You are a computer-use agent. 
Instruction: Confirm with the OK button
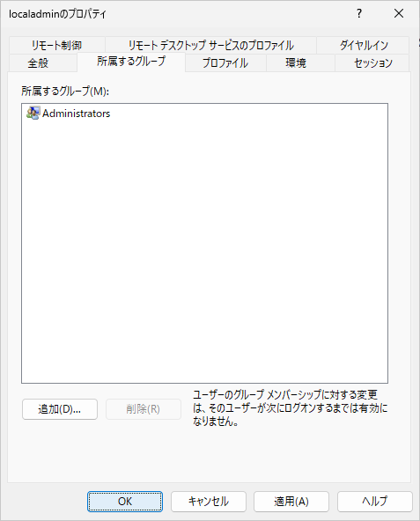pos(125,502)
